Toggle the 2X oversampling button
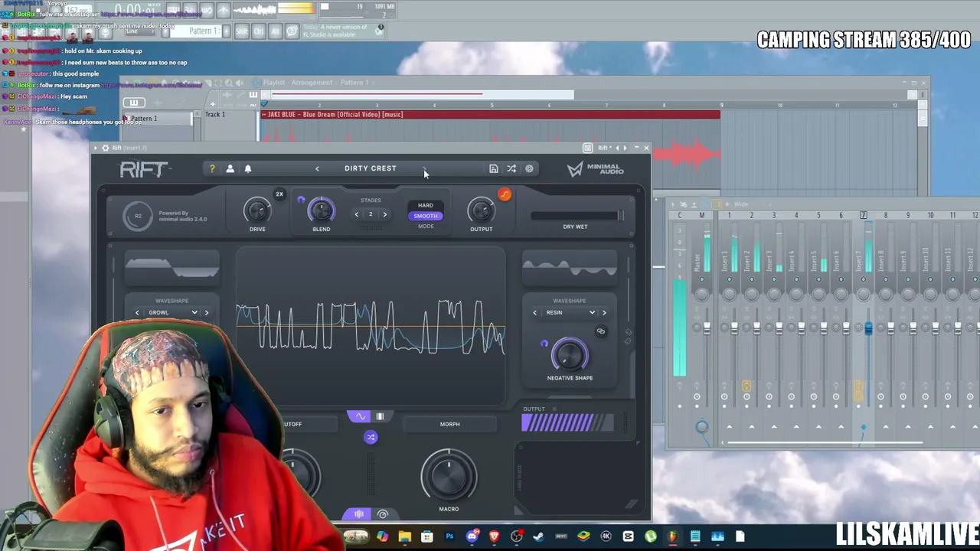This screenshot has height=551, width=980. click(x=279, y=194)
